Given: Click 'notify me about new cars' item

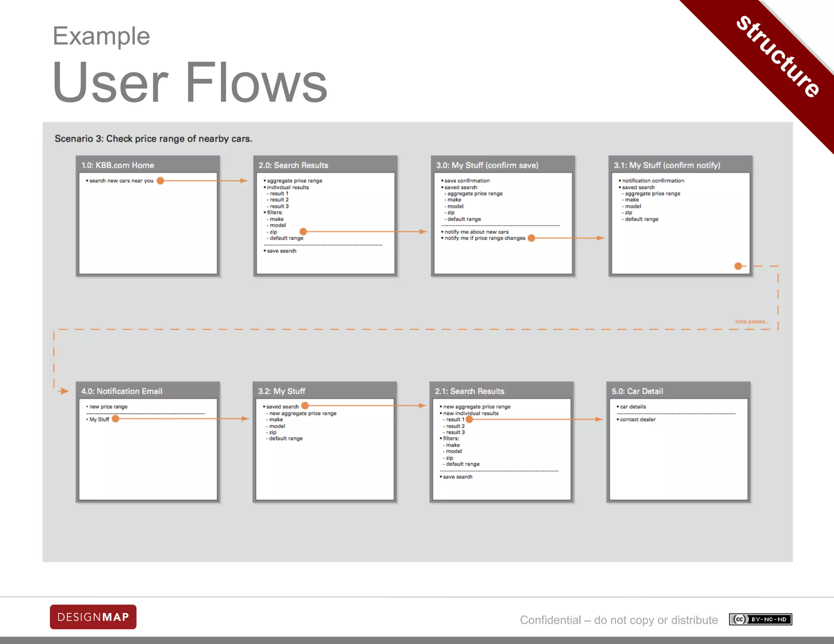Looking at the screenshot, I should [476, 232].
